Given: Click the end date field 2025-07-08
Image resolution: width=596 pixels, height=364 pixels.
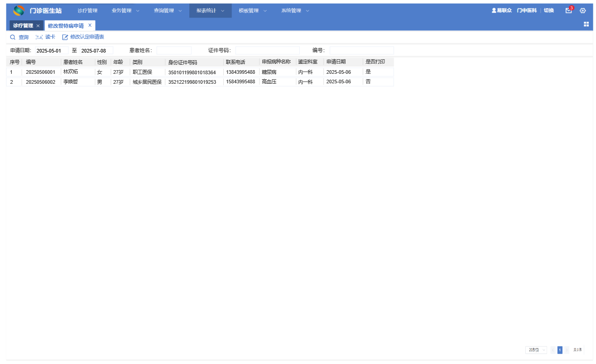Looking at the screenshot, I should coord(96,50).
